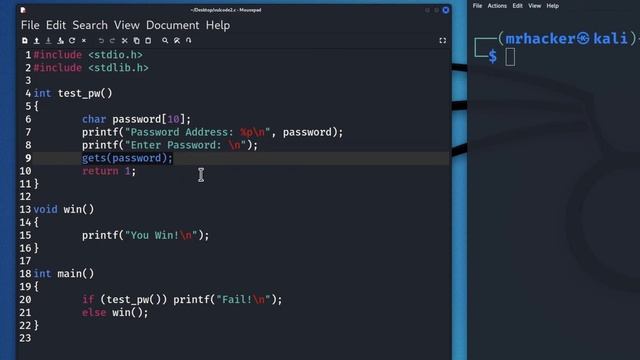Open Find and Replace toolbar icon
This screenshot has width=640, height=360.
point(177,41)
